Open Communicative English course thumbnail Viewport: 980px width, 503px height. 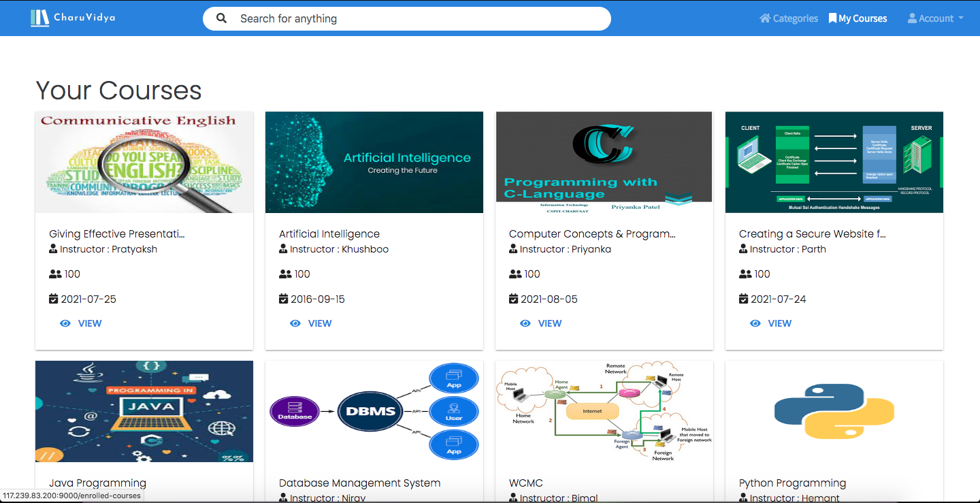[144, 163]
